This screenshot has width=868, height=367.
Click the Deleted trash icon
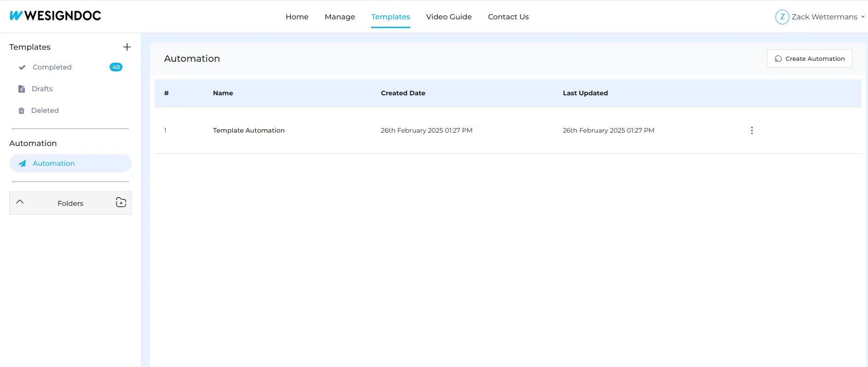click(21, 111)
